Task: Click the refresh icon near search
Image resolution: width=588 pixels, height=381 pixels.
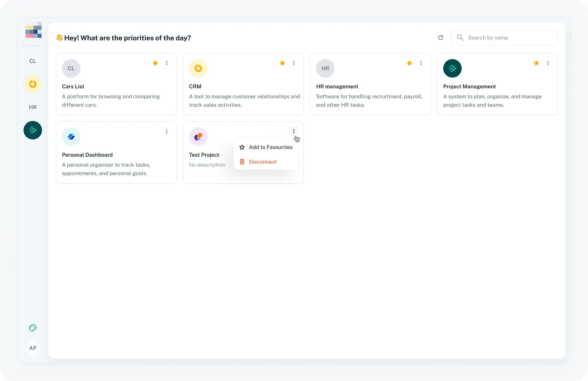Action: [x=440, y=38]
